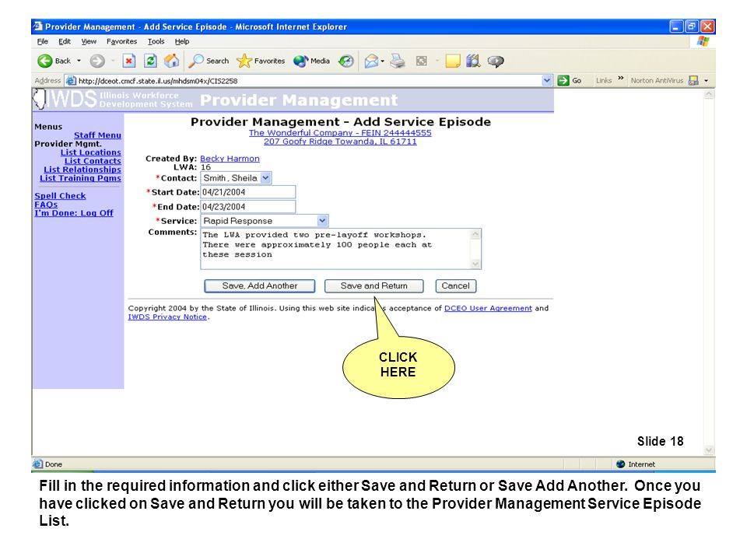
Task: Click the Mail envelope icon
Action: [371, 61]
